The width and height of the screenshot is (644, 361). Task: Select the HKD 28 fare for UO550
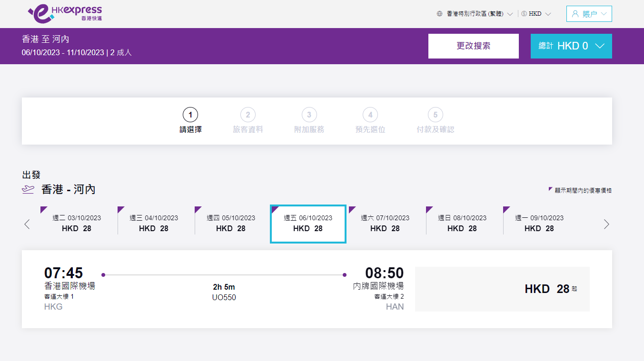pos(502,289)
